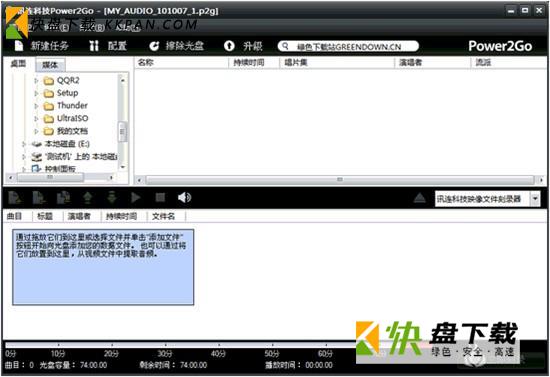
Task: Click the eject disc triangle icon
Action: point(420,198)
